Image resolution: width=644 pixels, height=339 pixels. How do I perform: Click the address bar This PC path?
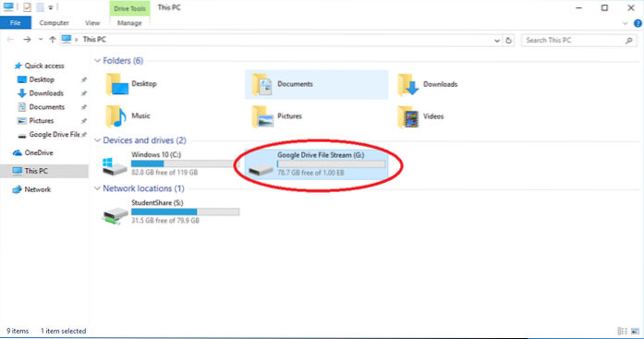click(x=94, y=40)
